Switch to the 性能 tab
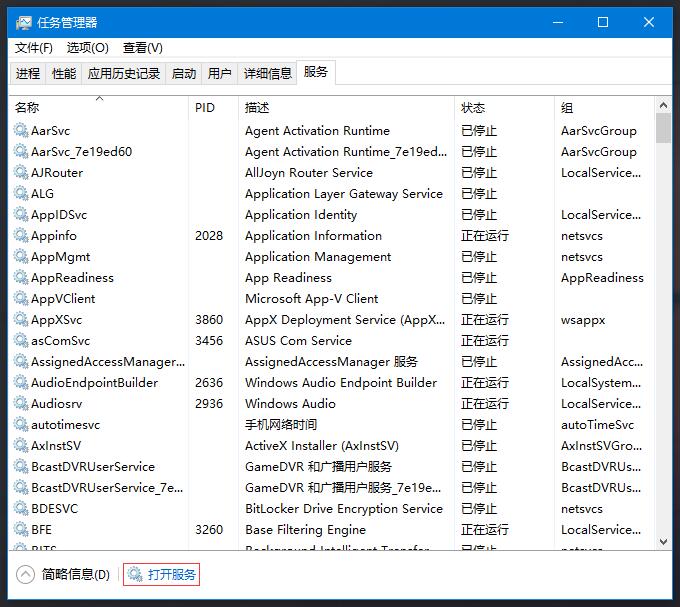The height and width of the screenshot is (607, 680). (64, 74)
